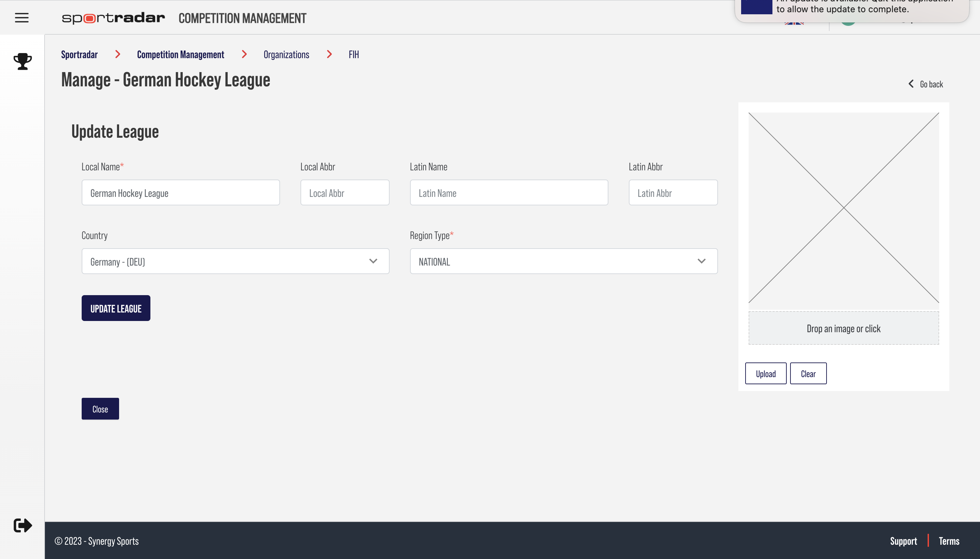Image resolution: width=980 pixels, height=559 pixels.
Task: Click the Sportradar trophy/award icon
Action: click(22, 61)
